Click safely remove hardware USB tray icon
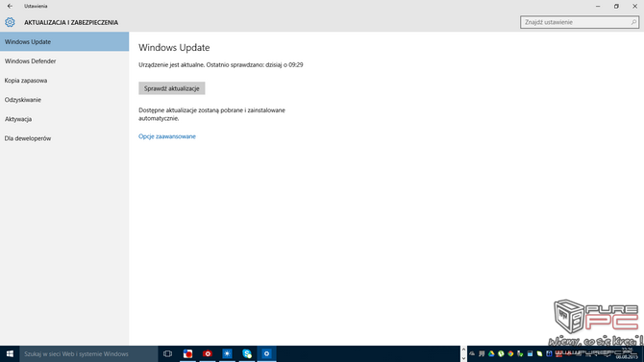The width and height of the screenshot is (644, 362). (520, 353)
